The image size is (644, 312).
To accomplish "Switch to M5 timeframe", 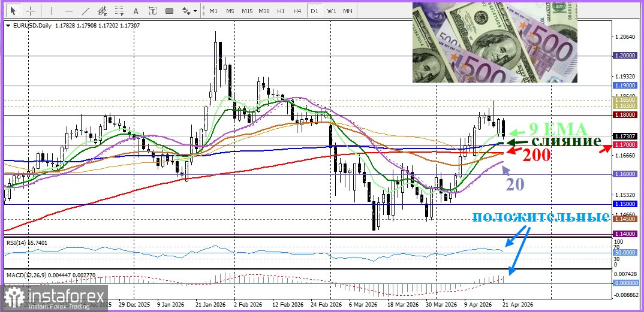I will click(230, 11).
